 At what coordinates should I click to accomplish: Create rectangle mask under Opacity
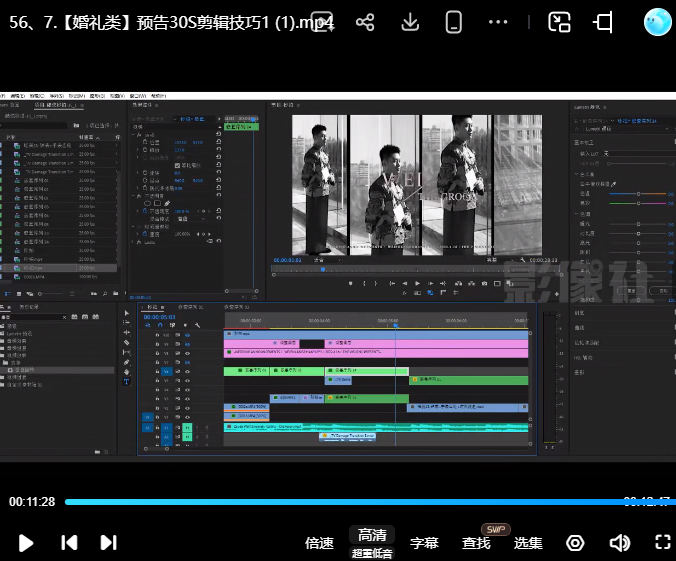click(x=157, y=203)
